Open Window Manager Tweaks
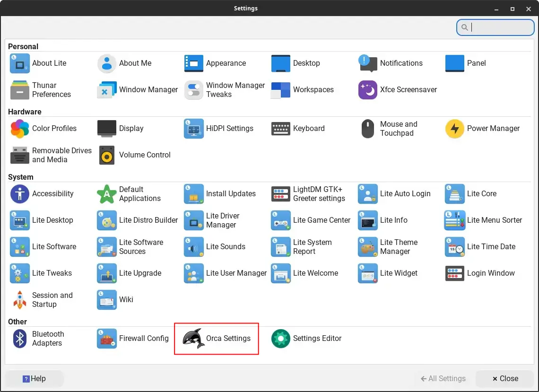The width and height of the screenshot is (539, 392). pyautogui.click(x=225, y=90)
